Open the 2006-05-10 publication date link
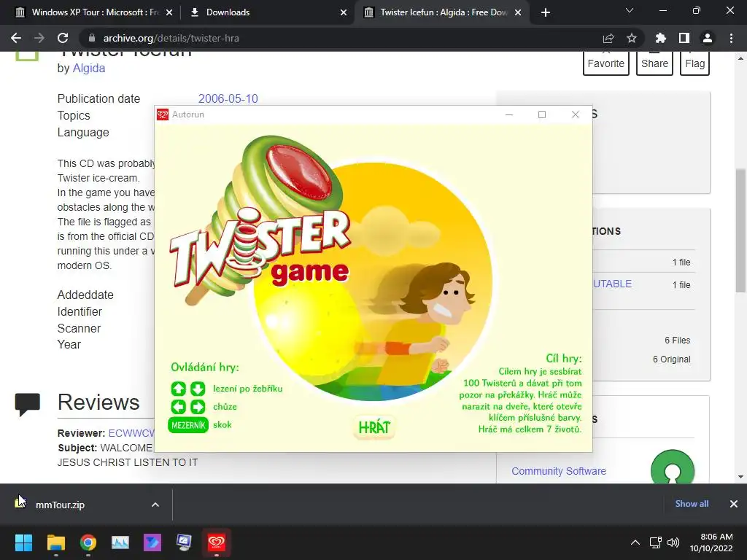The width and height of the screenshot is (747, 560). tap(228, 98)
